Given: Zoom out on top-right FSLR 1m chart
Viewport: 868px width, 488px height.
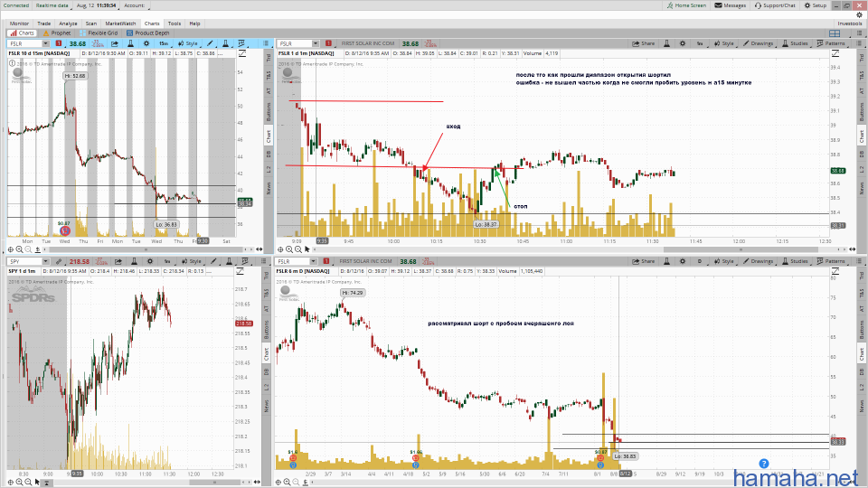Looking at the screenshot, I should coord(298,249).
